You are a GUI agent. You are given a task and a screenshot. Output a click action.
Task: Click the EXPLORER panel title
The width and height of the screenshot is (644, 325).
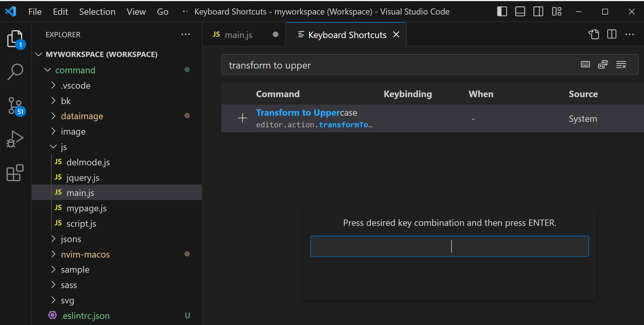(63, 35)
